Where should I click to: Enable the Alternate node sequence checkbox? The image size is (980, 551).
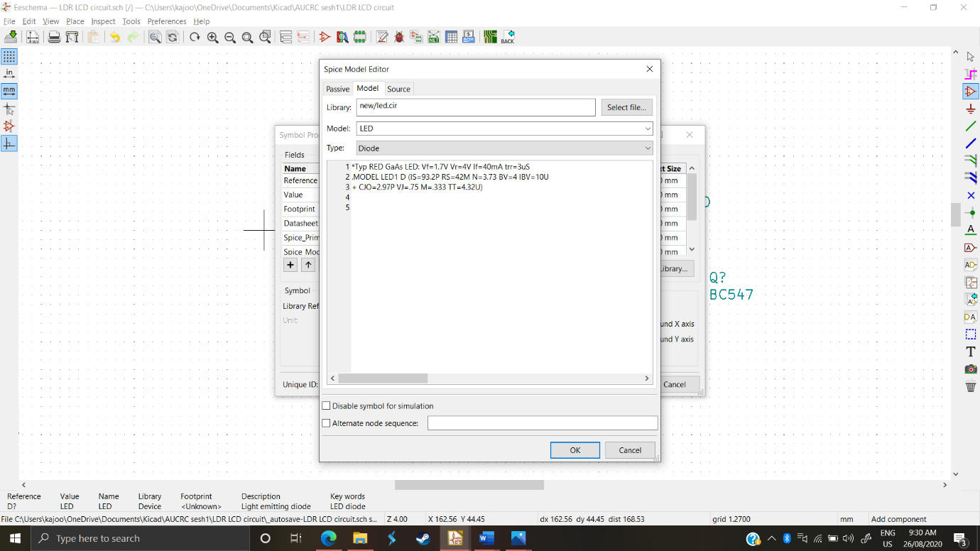coord(326,422)
